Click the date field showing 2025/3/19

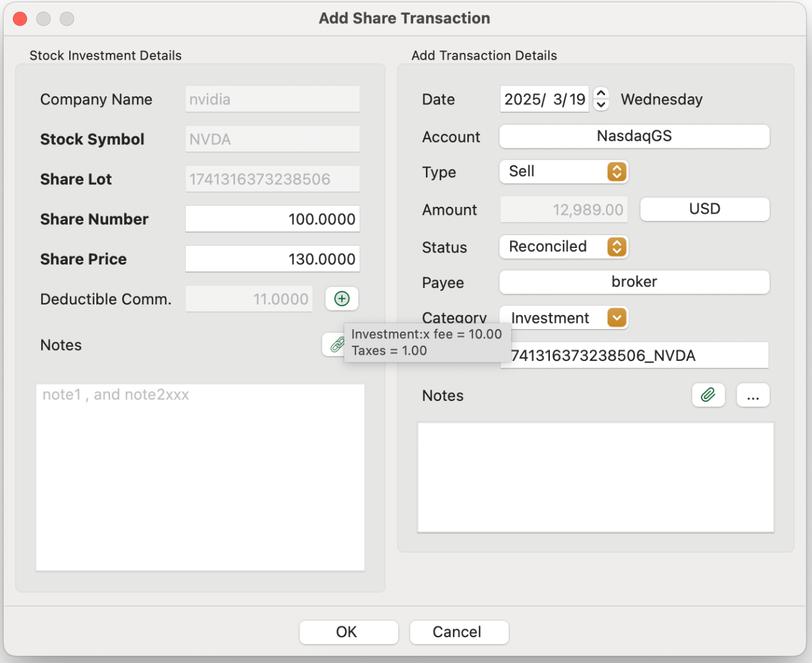pos(544,99)
